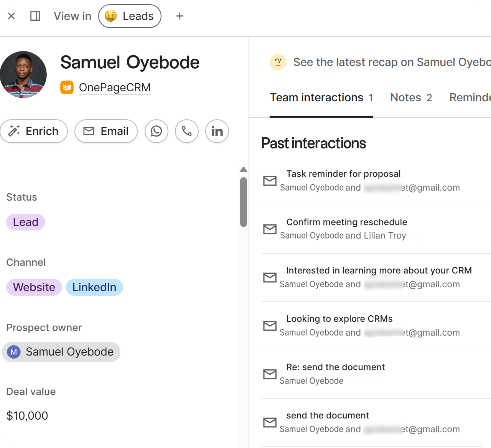This screenshot has width=491, height=448.
Task: Open the Leads view pill
Action: tap(130, 16)
